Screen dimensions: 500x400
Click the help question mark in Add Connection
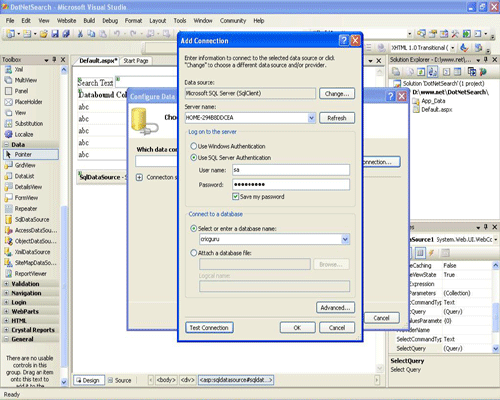pos(344,41)
